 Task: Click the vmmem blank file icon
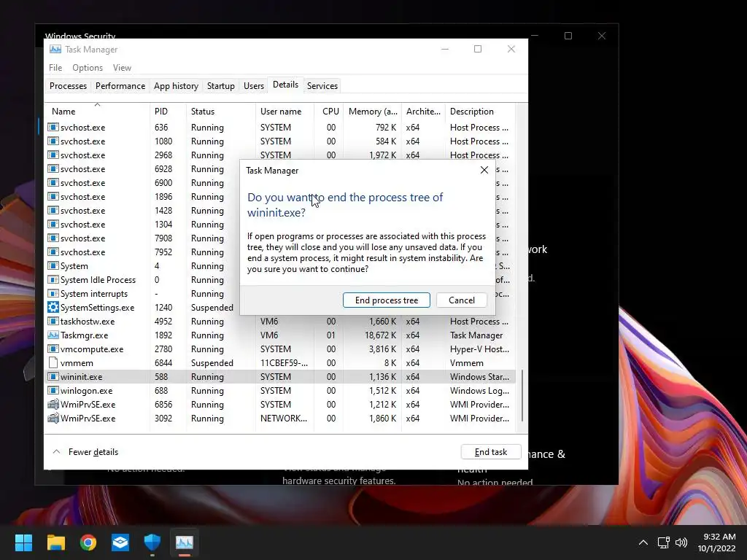(x=53, y=362)
